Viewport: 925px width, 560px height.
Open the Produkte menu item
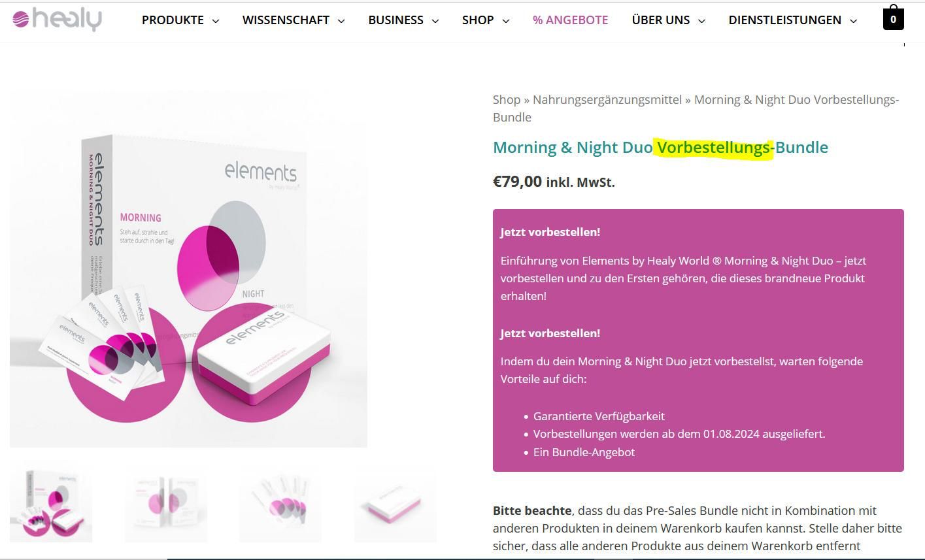click(173, 20)
